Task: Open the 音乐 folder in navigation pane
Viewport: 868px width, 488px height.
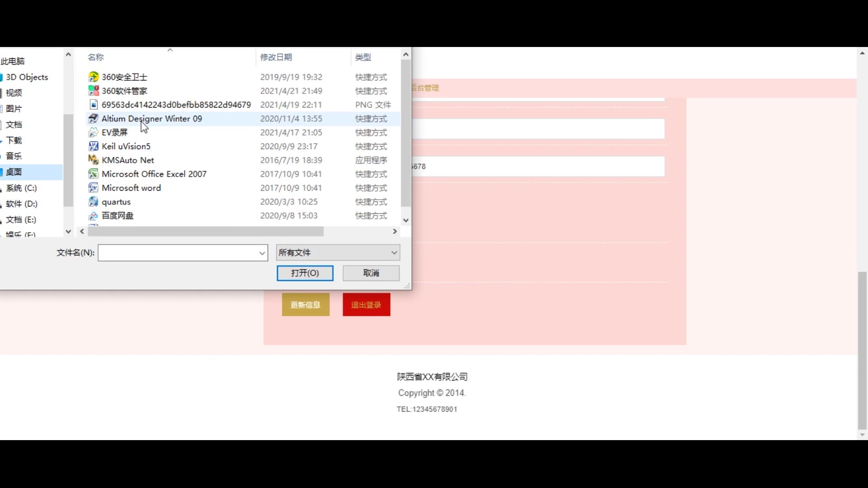Action: coord(14,156)
